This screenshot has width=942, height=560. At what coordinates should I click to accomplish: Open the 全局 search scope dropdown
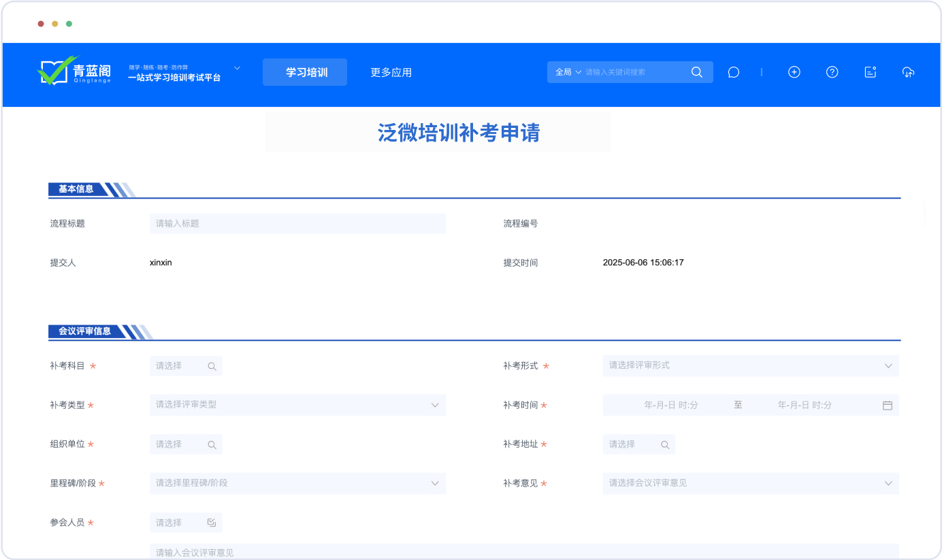tap(568, 72)
